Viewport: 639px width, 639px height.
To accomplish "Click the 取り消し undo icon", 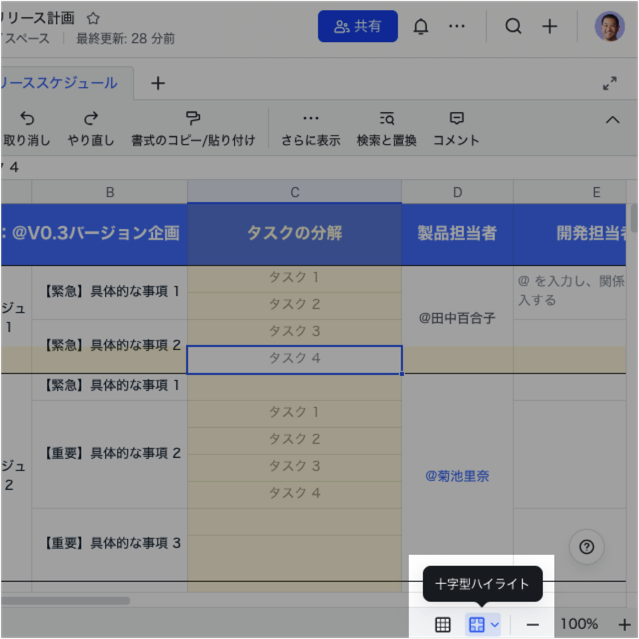I will (27, 119).
